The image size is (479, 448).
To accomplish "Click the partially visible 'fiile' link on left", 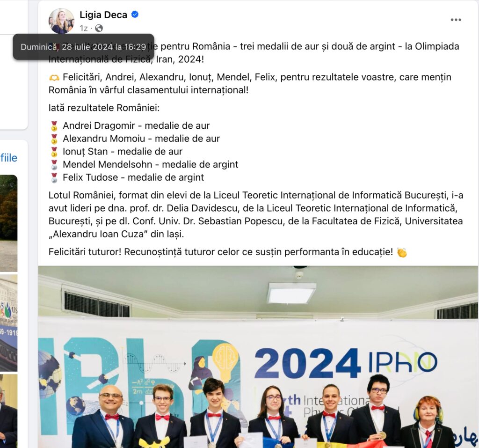I will tap(8, 158).
